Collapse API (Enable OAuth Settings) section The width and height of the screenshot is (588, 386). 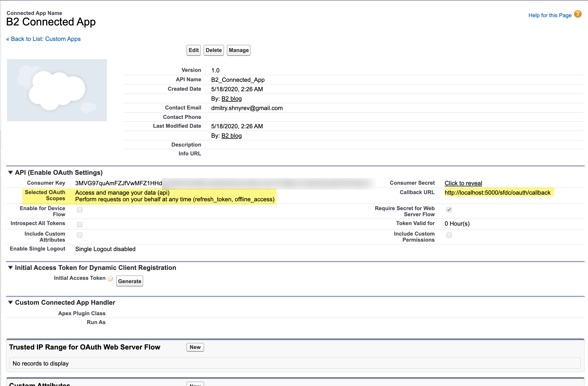(x=11, y=173)
